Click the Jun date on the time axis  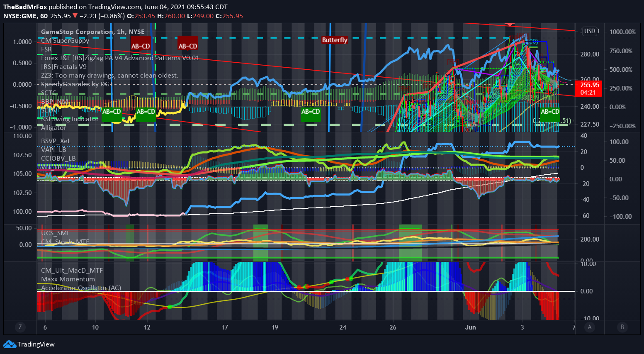471,327
